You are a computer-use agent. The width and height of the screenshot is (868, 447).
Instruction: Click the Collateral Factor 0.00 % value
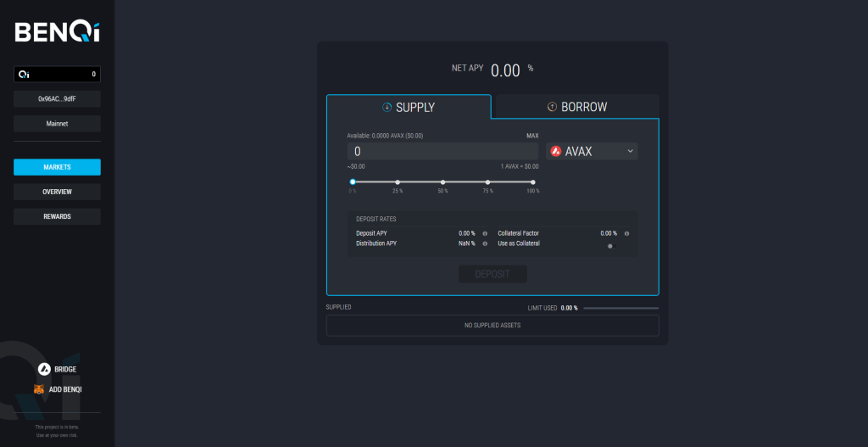[x=609, y=234]
